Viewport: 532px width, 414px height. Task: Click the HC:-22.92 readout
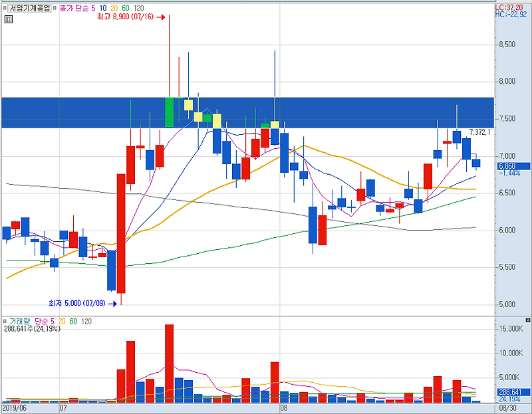pos(511,14)
